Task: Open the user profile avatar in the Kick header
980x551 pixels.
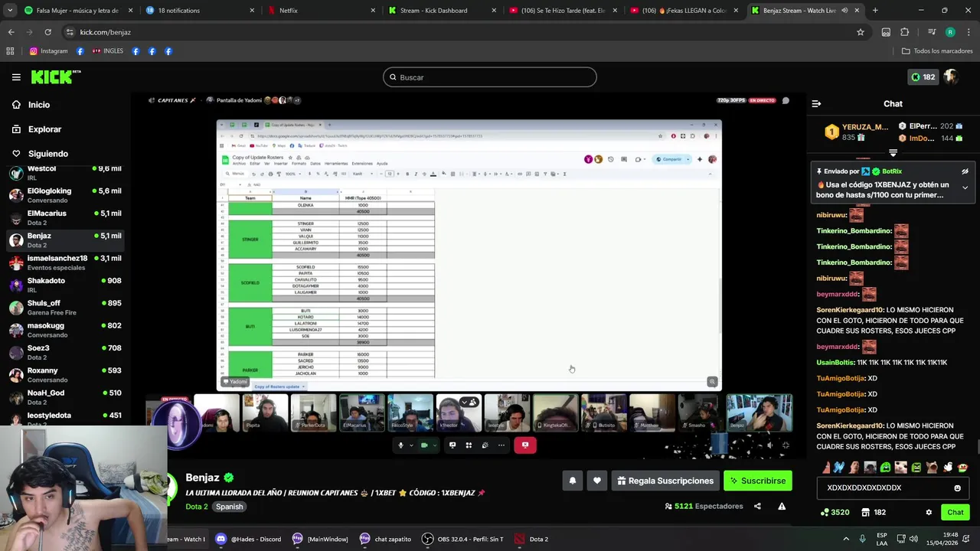Action: 951,77
